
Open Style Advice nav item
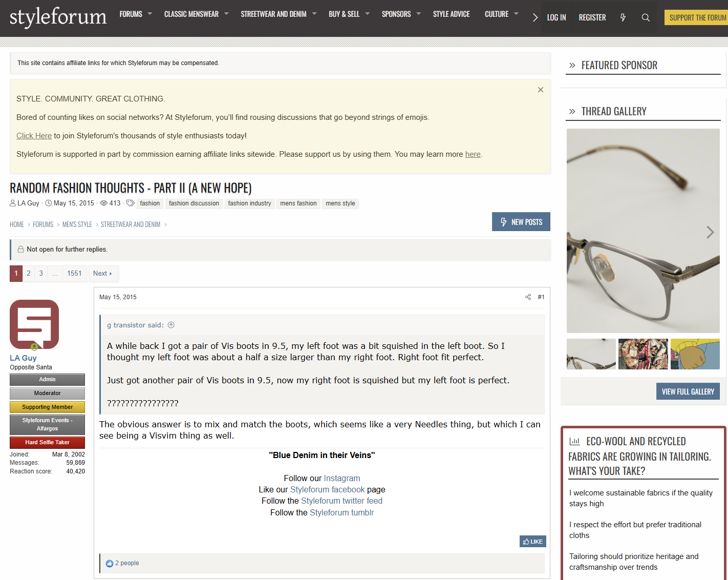[x=452, y=14]
